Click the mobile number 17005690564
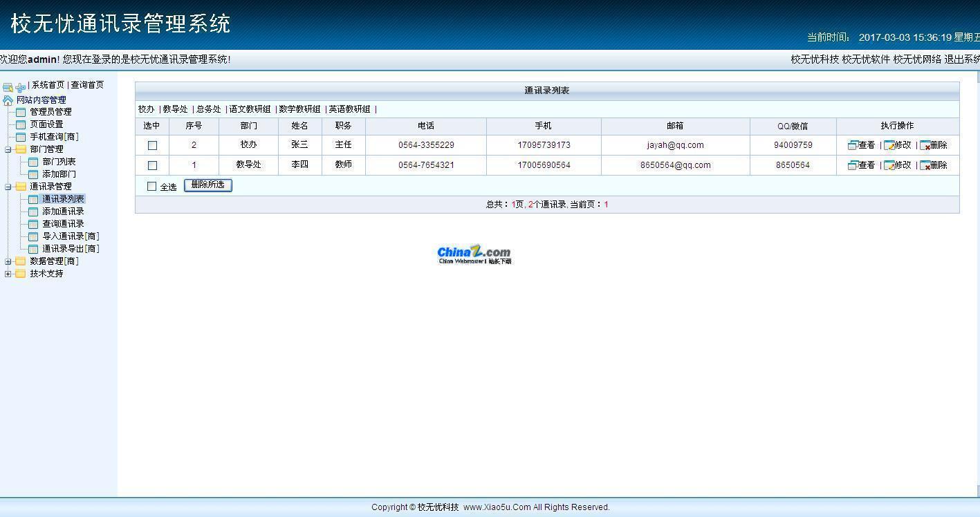Image resolution: width=980 pixels, height=517 pixels. click(544, 165)
